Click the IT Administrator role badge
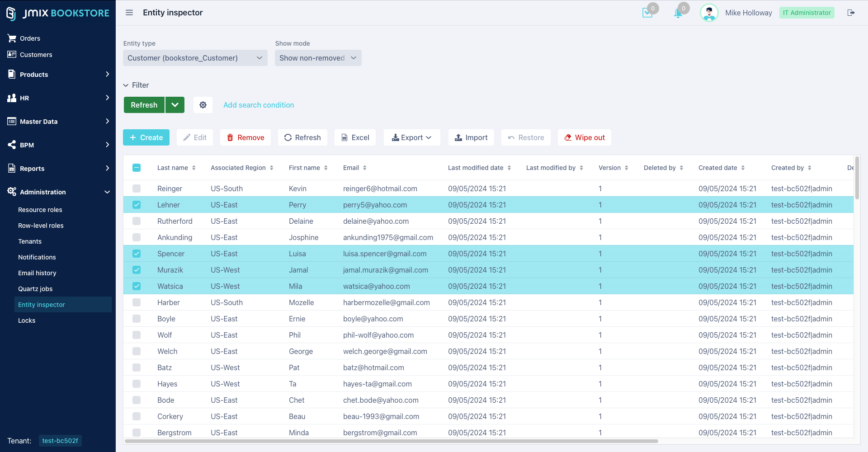The height and width of the screenshot is (452, 868). coord(807,13)
